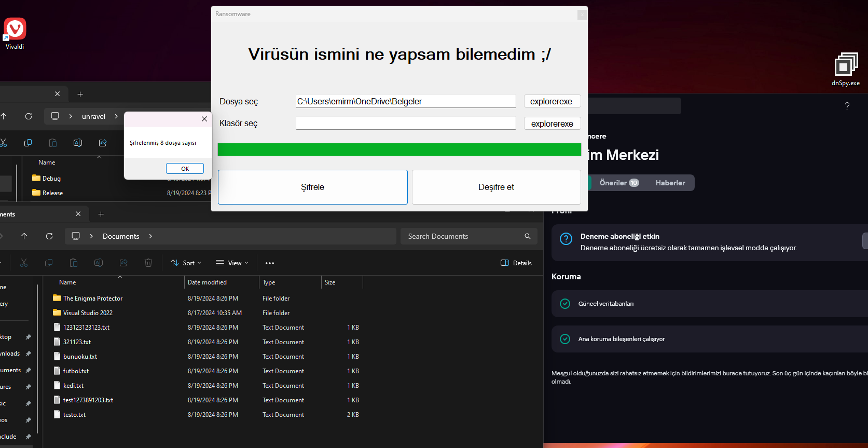Expand chevron before Documents in address bar
868x448 pixels.
[x=91, y=236]
